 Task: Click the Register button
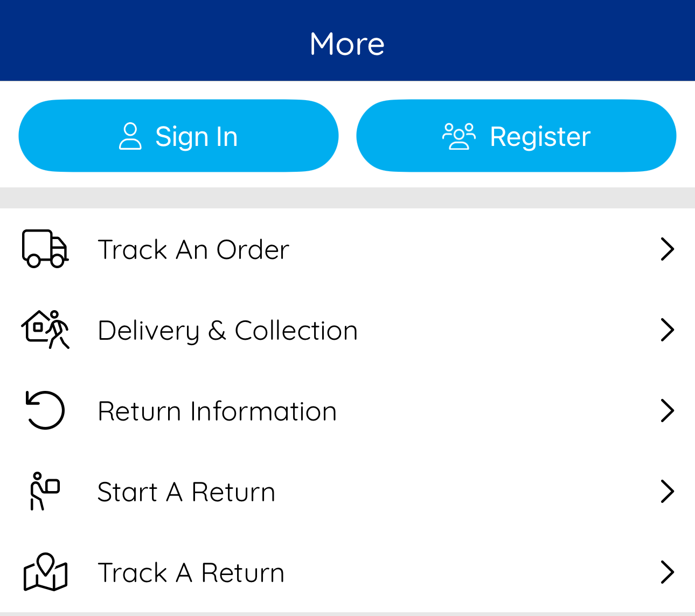pyautogui.click(x=516, y=136)
